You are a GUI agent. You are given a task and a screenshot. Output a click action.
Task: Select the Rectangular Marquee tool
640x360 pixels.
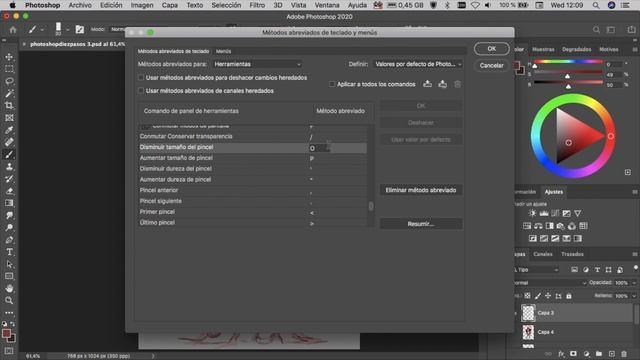[x=9, y=69]
